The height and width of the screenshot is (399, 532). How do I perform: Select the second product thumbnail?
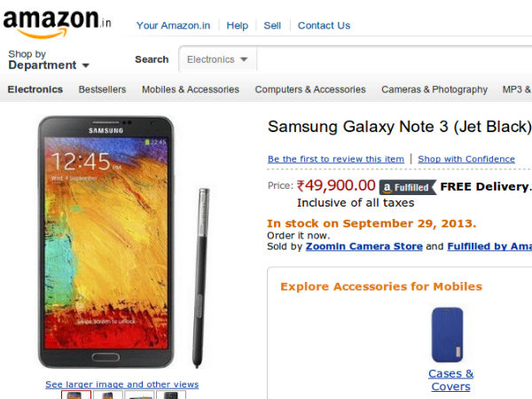(107, 395)
